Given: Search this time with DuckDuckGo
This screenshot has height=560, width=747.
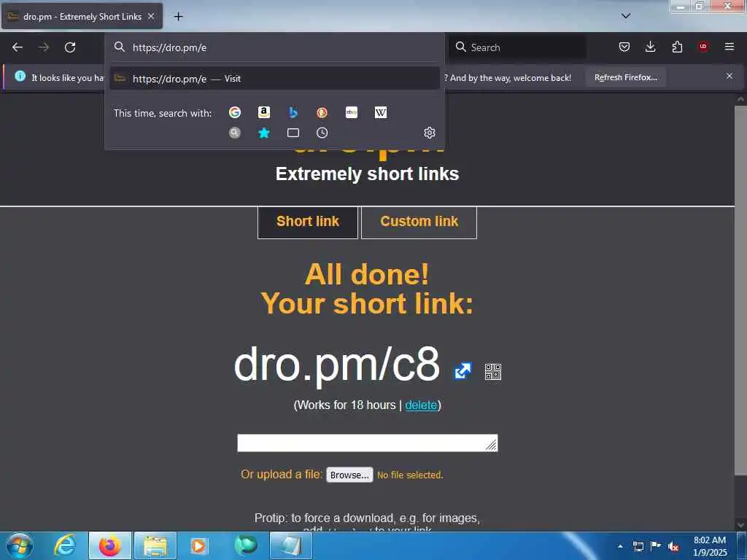Looking at the screenshot, I should tap(322, 112).
